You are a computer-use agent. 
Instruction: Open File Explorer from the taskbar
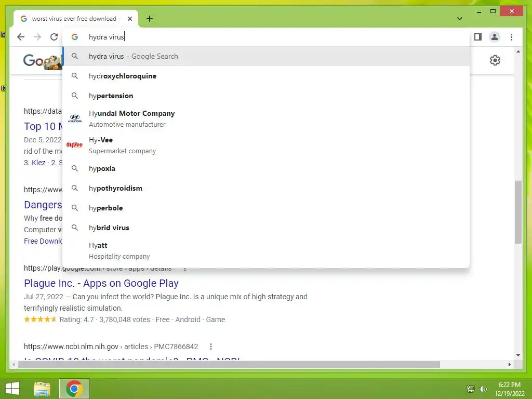[42, 389]
